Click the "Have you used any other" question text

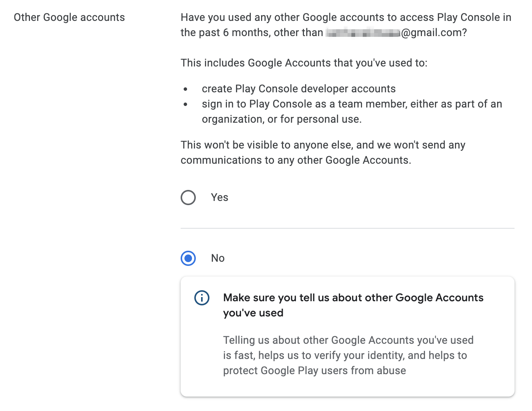pos(346,17)
